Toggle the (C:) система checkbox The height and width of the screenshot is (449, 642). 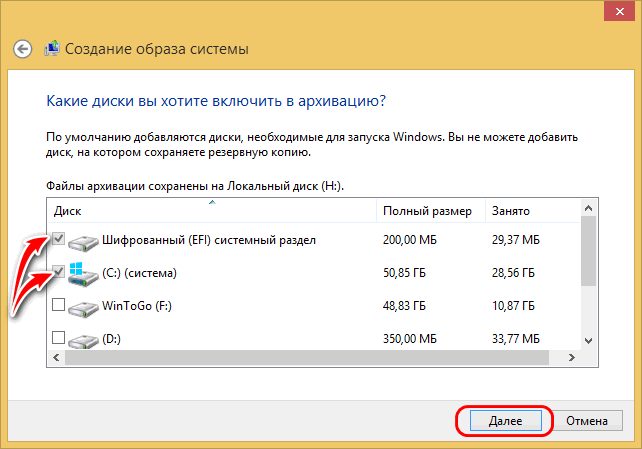[x=59, y=271]
